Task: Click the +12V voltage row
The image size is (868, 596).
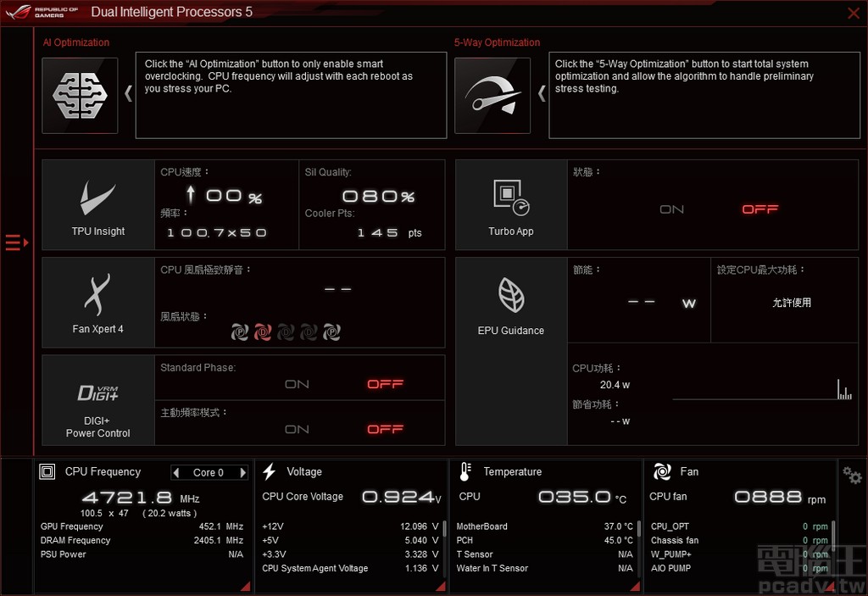Action: point(350,526)
